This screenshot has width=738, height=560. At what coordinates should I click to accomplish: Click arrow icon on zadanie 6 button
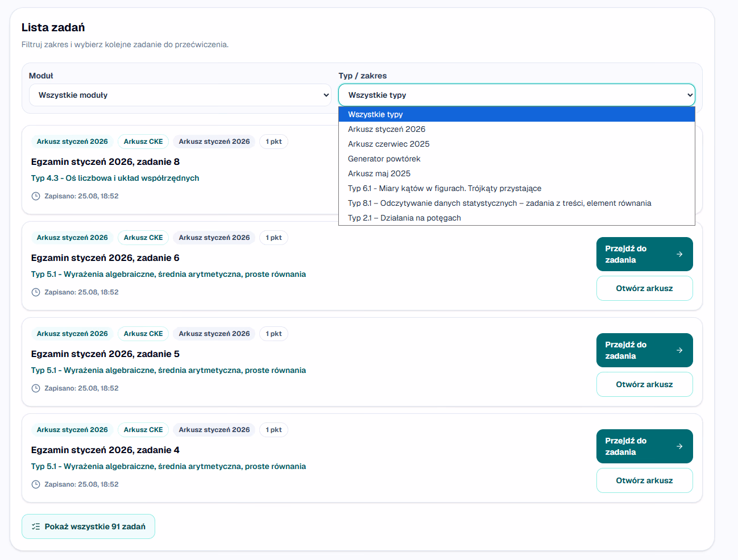pos(679,254)
